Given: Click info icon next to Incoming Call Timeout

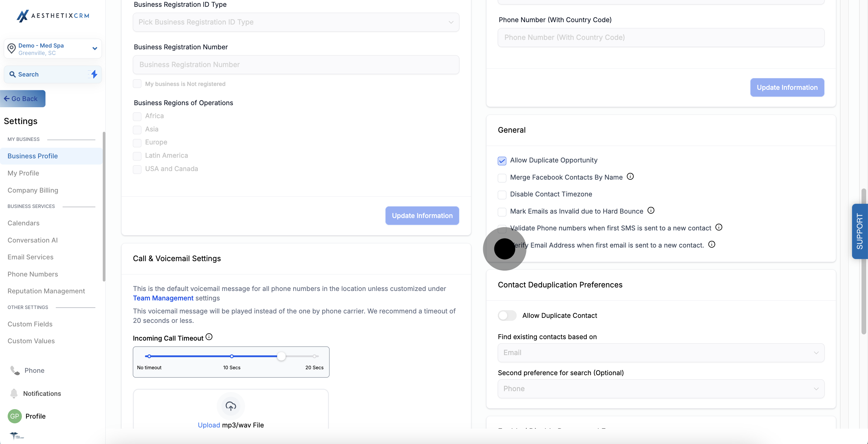Looking at the screenshot, I should [209, 337].
